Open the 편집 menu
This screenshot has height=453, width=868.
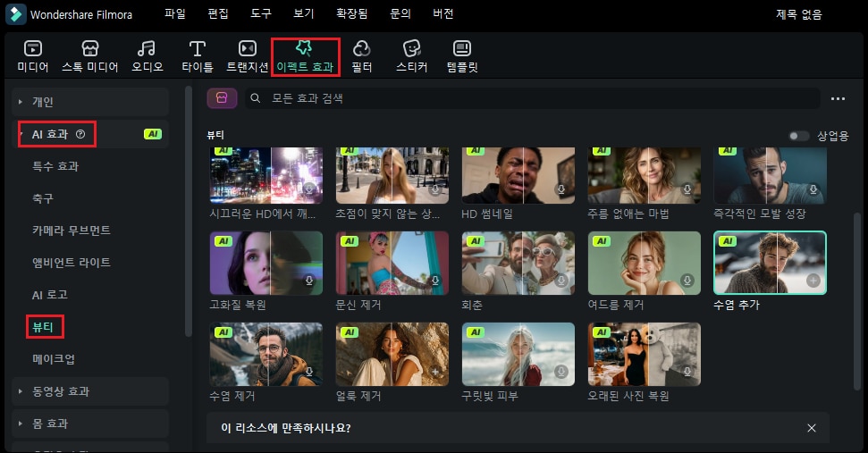point(218,13)
